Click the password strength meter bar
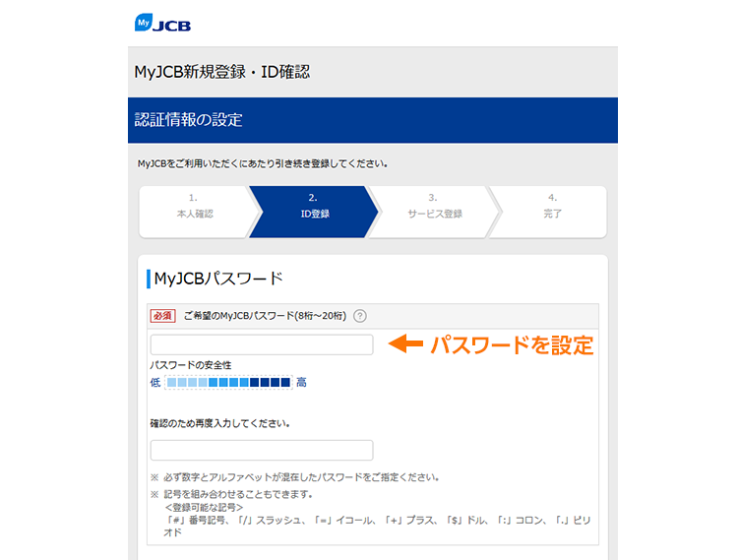The image size is (738, 560). pyautogui.click(x=228, y=382)
